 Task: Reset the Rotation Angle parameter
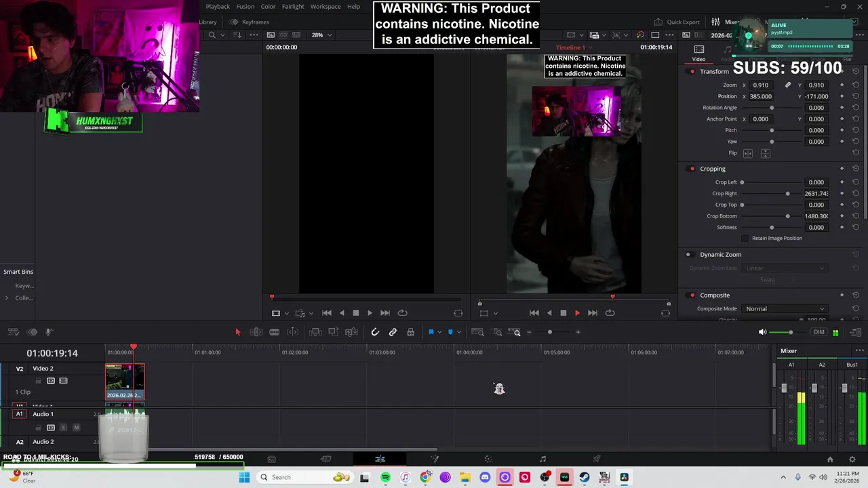pyautogui.click(x=856, y=108)
